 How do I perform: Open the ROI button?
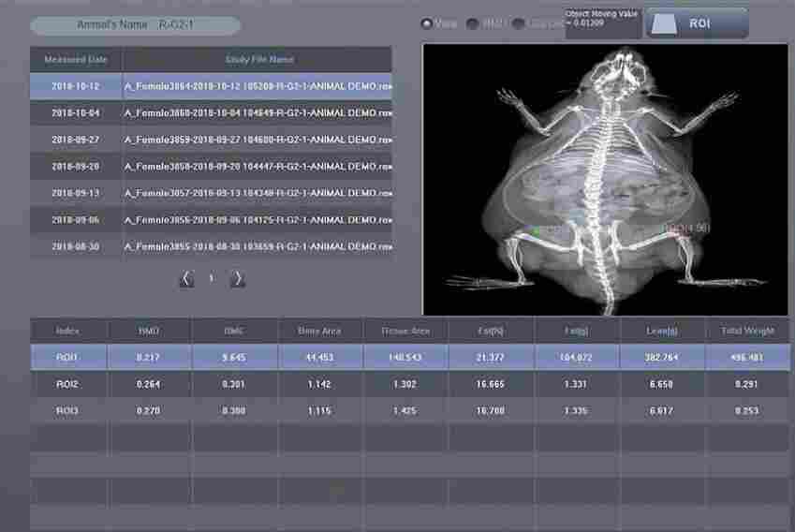(698, 22)
